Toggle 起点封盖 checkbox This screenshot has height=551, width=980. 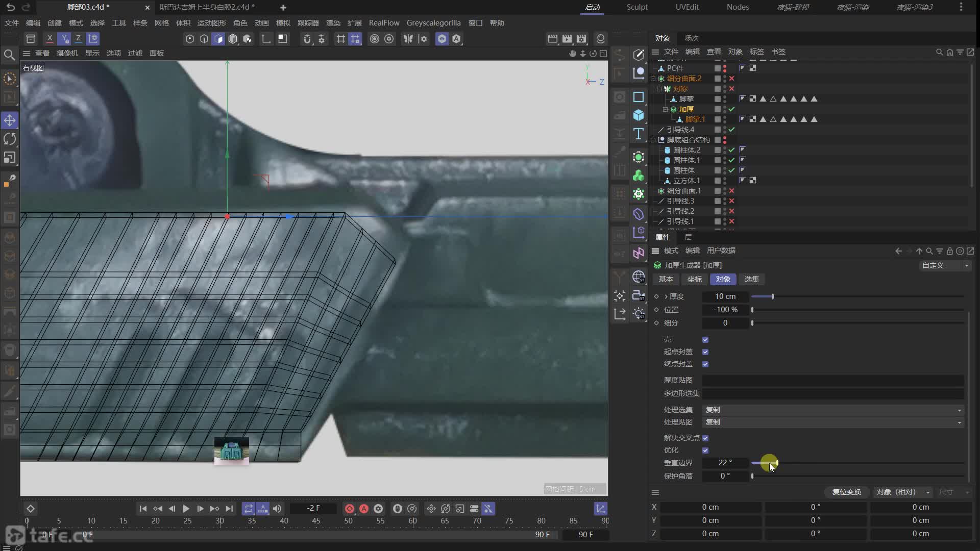click(705, 352)
